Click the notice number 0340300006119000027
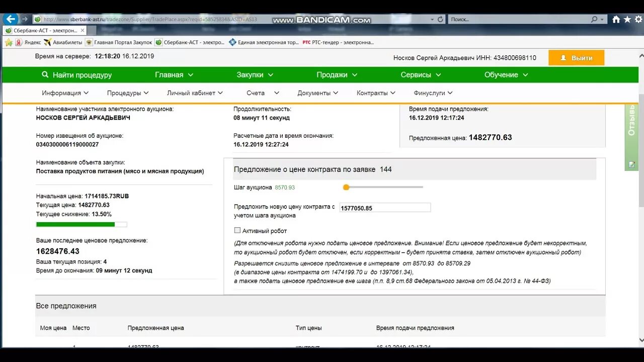Image resolution: width=644 pixels, height=362 pixels. point(67,144)
